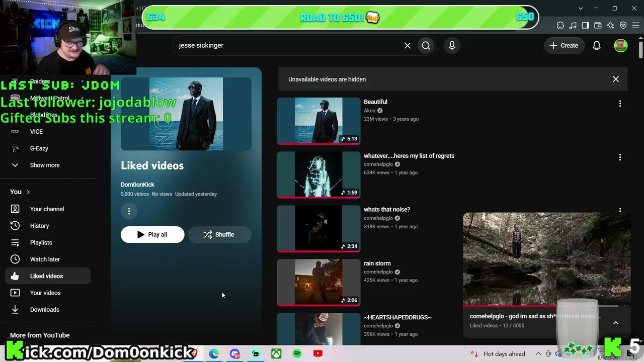The width and height of the screenshot is (644, 362).
Task: Open Akon channel under Beautiful
Action: coord(370,111)
